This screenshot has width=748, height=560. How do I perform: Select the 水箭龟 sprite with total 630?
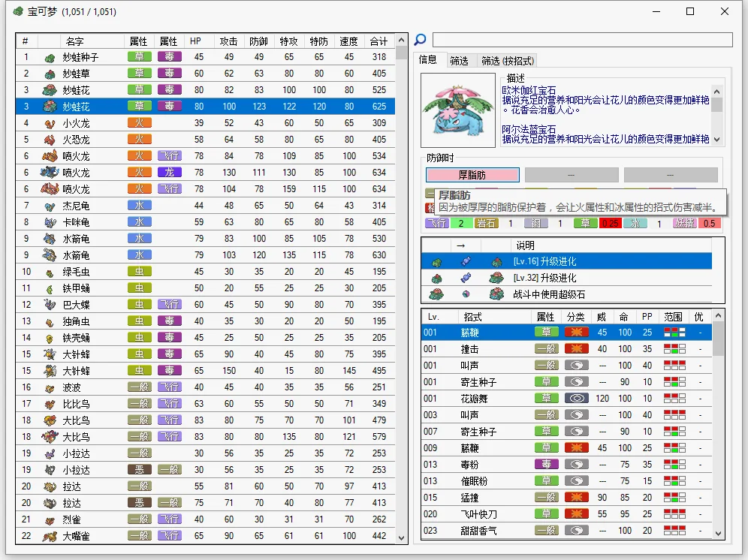[50, 255]
